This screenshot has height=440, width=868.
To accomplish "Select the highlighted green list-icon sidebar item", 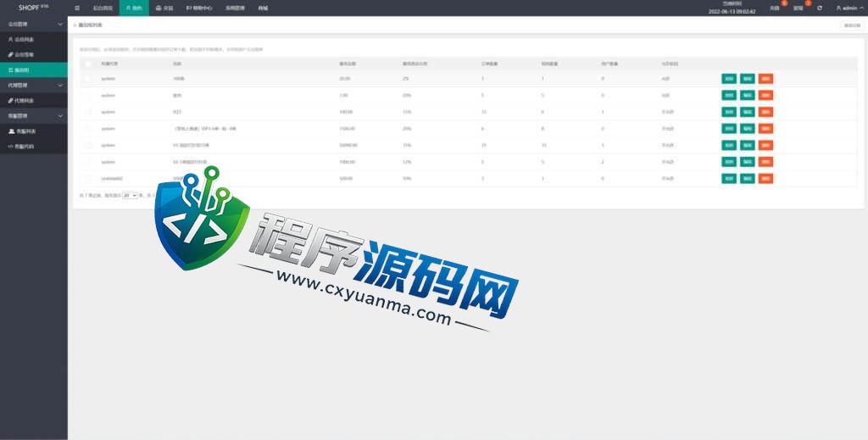I will click(34, 70).
